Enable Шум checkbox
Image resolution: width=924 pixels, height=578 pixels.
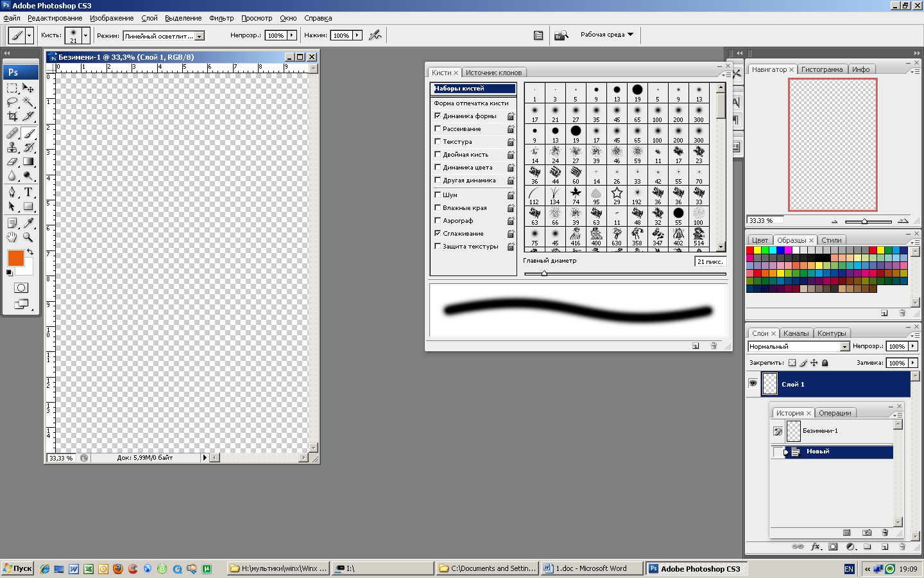(438, 195)
